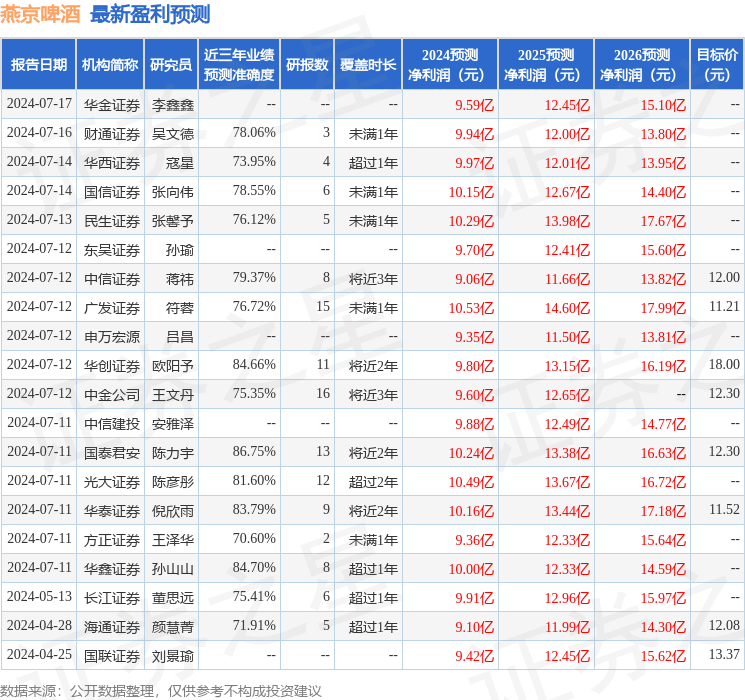Screen dimensions: 745x700
Task: Select the 华西证券 cell
Action: (x=112, y=163)
